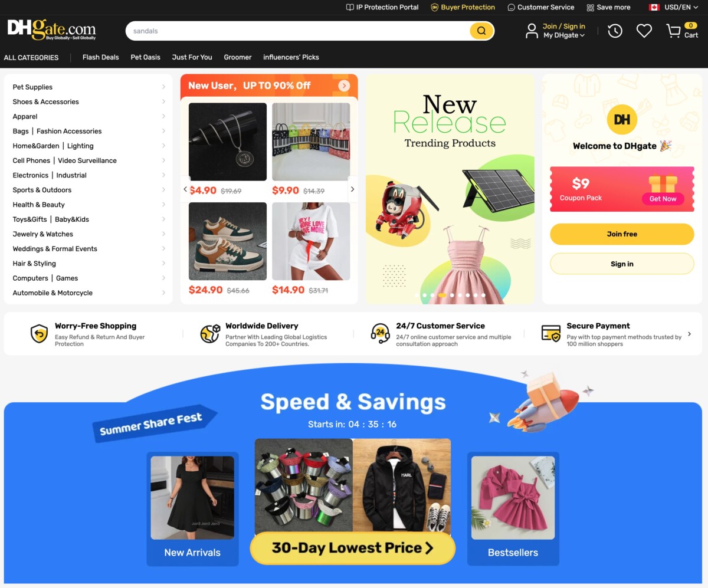View browsing history clock icon
The width and height of the screenshot is (708, 588).
click(x=615, y=31)
